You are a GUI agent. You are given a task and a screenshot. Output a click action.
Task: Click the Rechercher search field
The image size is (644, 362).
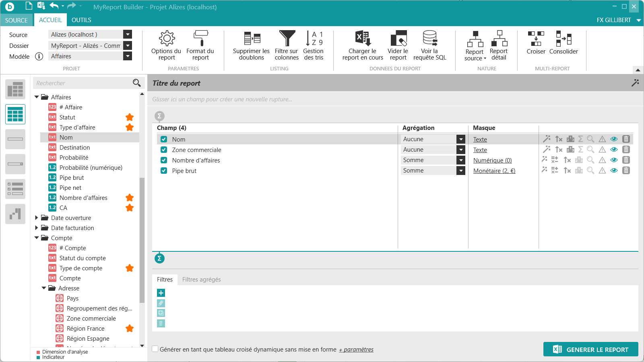(x=83, y=83)
